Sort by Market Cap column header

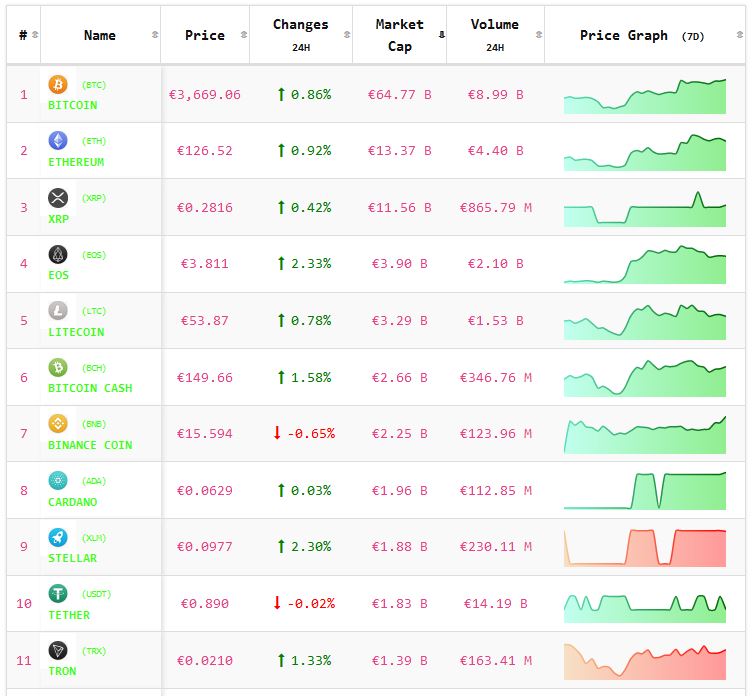(399, 35)
